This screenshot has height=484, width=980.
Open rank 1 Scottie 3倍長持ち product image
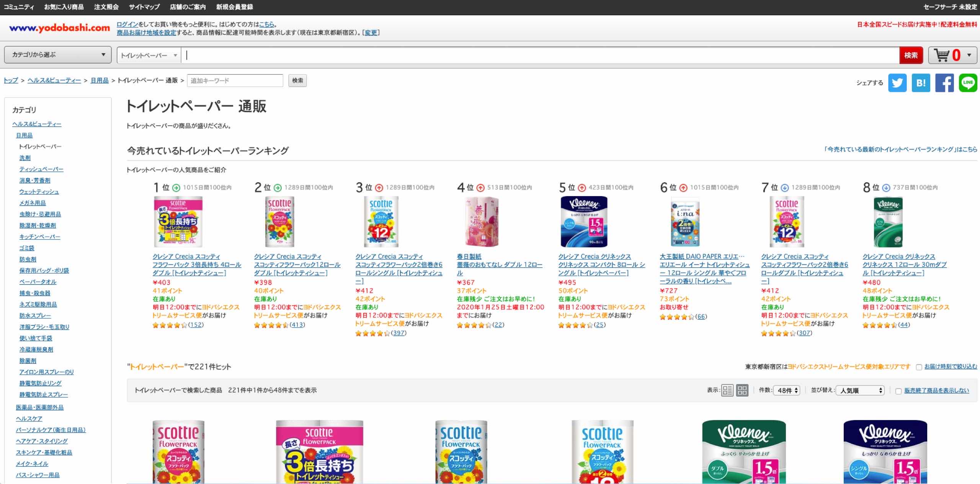(x=178, y=222)
